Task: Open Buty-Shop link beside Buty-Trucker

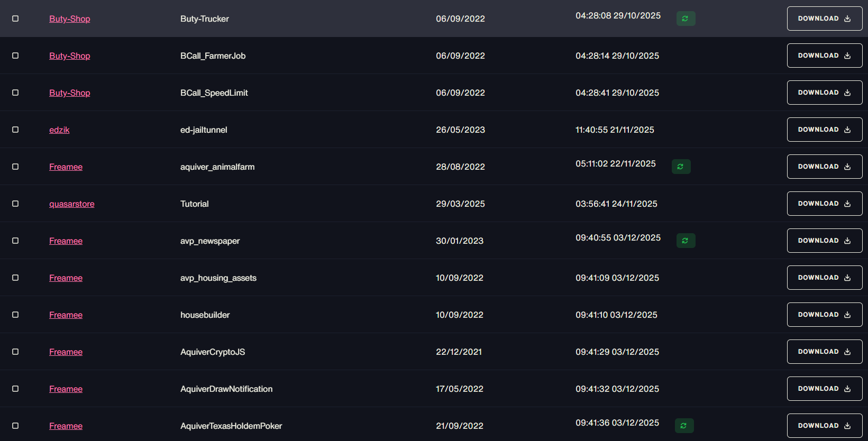Action: [70, 19]
